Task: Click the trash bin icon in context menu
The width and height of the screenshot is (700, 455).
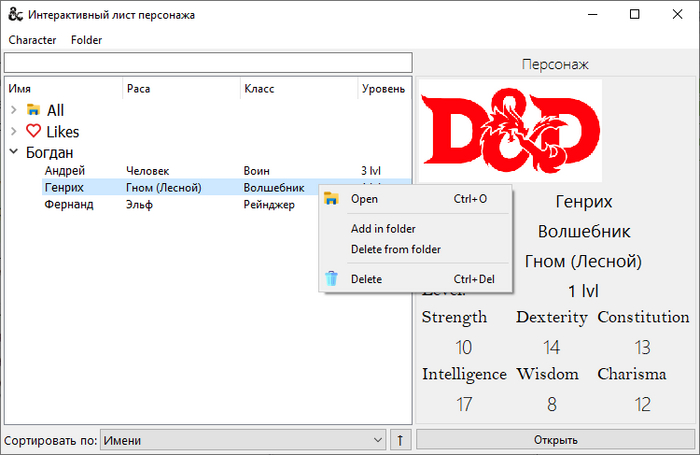Action: tap(331, 279)
